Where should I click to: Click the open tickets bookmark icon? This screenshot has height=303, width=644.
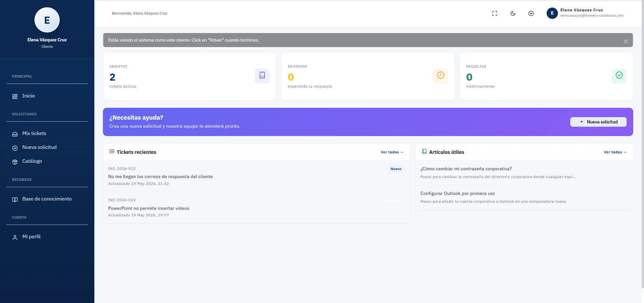tap(262, 76)
